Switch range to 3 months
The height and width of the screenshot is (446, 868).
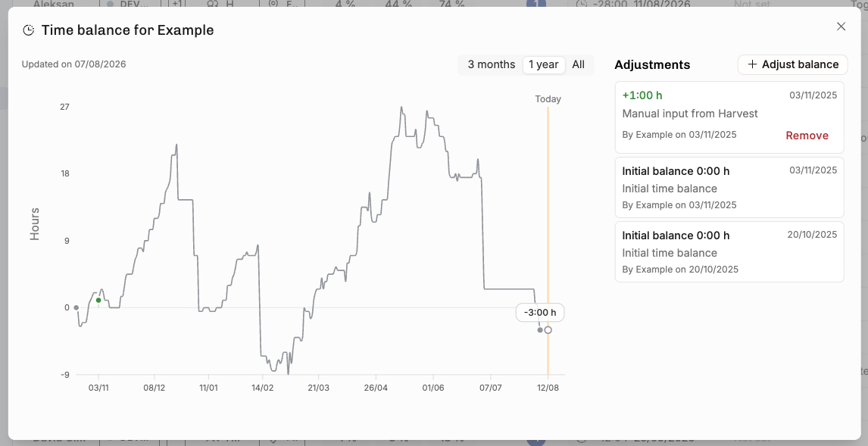click(x=491, y=65)
